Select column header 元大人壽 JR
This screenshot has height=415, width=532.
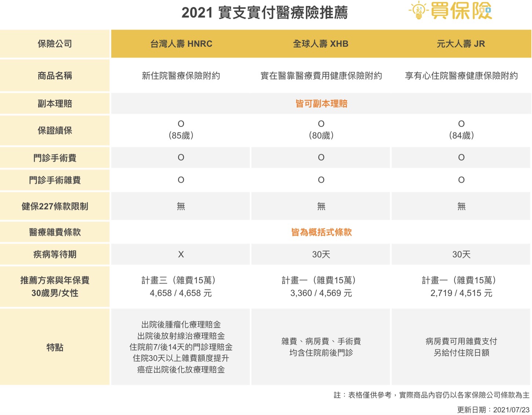(461, 44)
